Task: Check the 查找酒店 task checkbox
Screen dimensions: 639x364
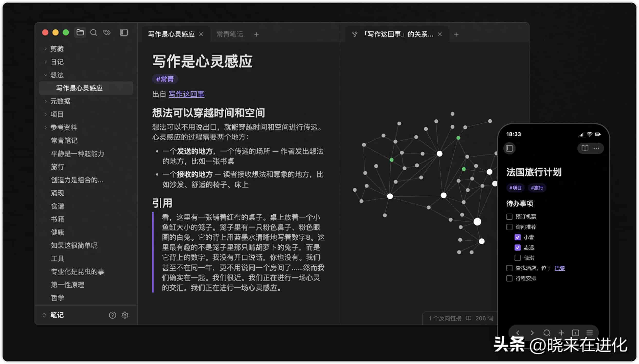Action: point(509,268)
